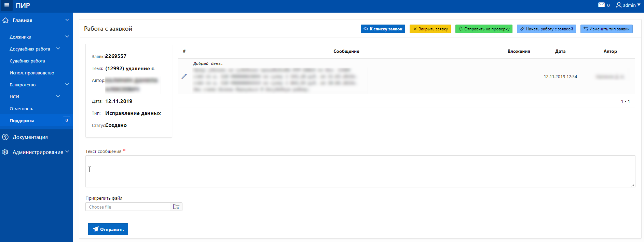This screenshot has height=242, width=644.
Task: Expand the Досудебная работа chevron
Action: 58,48
